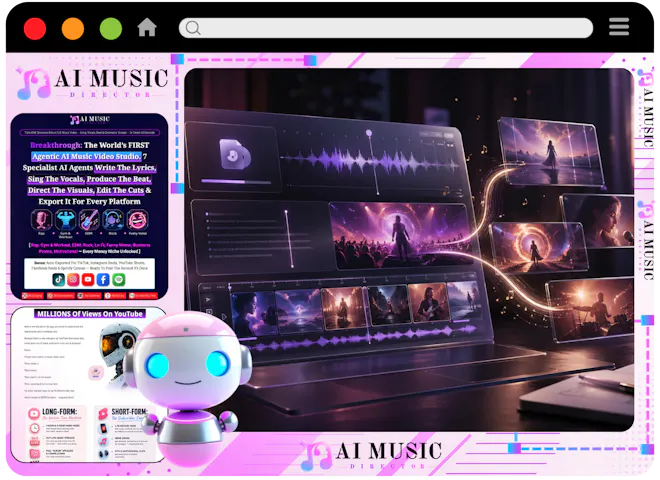Click the waveform playhead marker on the laptop screen
The width and height of the screenshot is (660, 480).
coord(369,133)
